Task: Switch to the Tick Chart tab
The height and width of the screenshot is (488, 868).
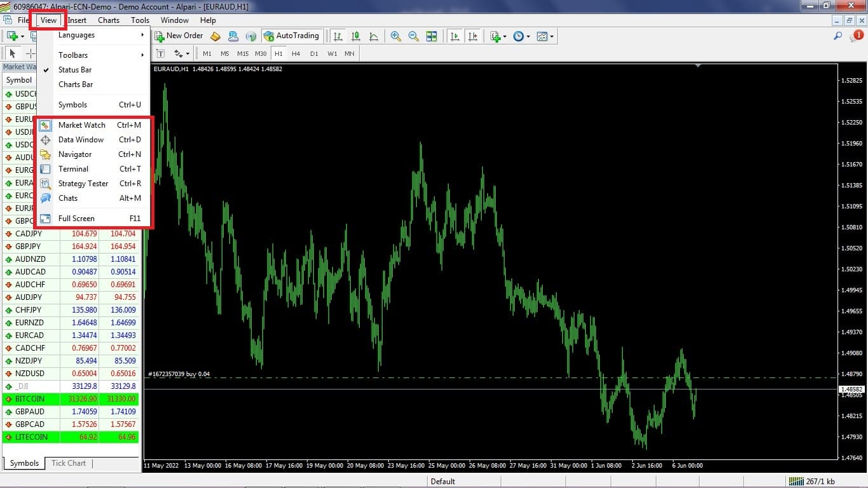Action: 69,463
